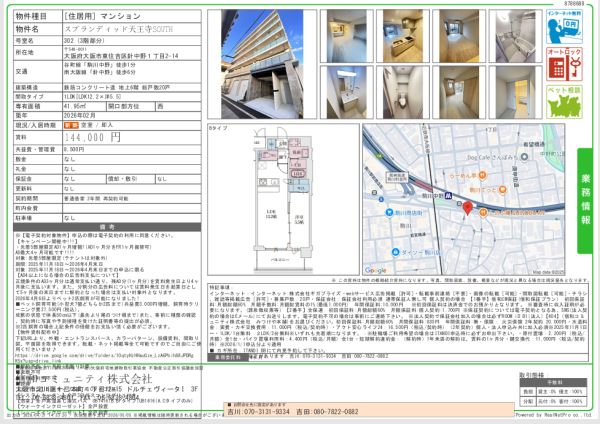Open the washbasin photo thumbnail
Image resolution: width=600 pixels, height=424 pixels.
[347, 92]
